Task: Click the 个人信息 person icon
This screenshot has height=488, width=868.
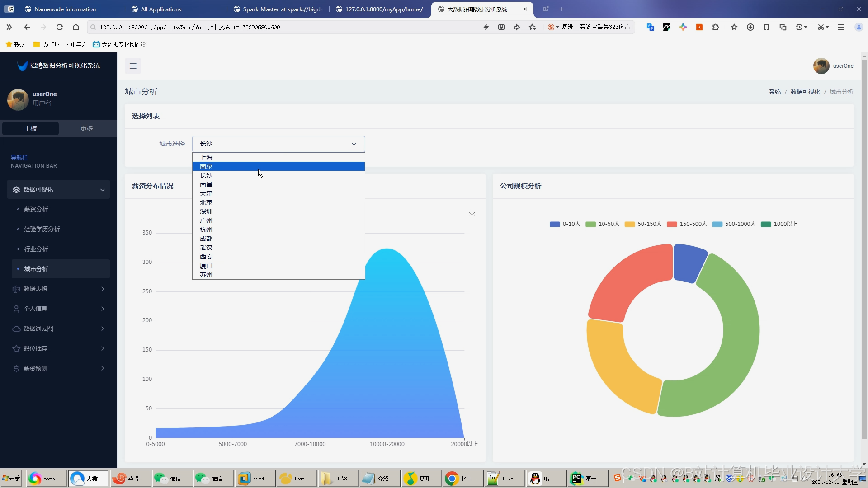Action: [16, 309]
